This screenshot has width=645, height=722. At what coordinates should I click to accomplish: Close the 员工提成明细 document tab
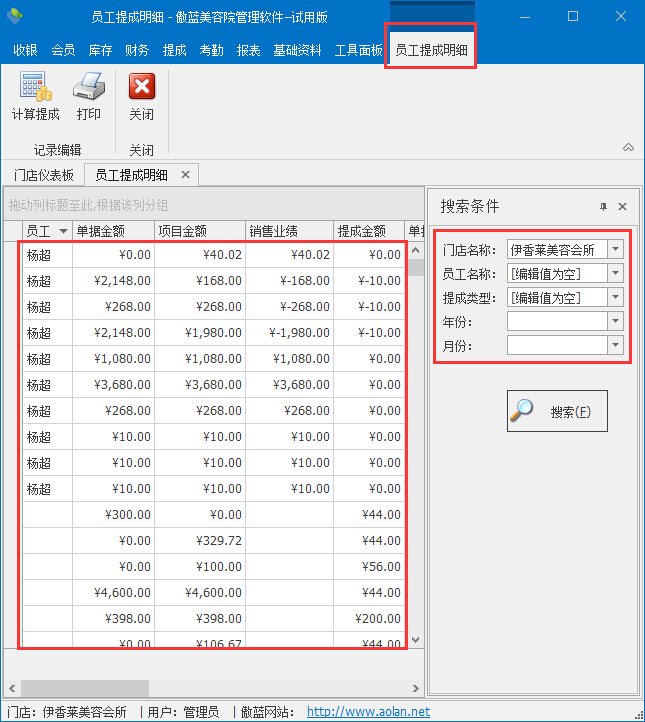185,175
